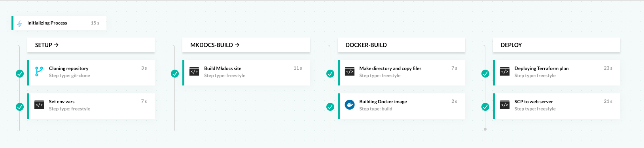
Task: Click 'Step type: freestyle' under Deploying Terraform plan
Action: [535, 76]
